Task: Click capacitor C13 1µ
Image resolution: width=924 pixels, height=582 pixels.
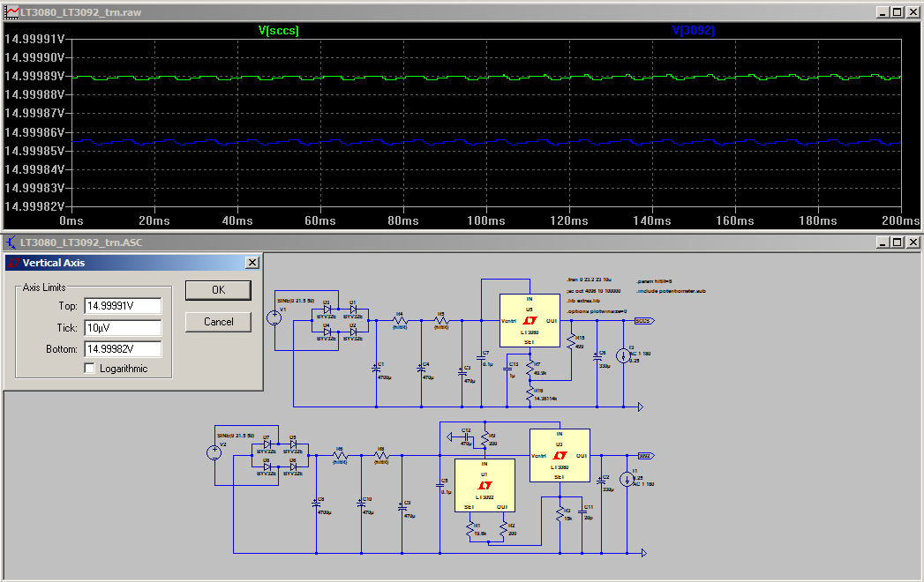Action: [507, 369]
